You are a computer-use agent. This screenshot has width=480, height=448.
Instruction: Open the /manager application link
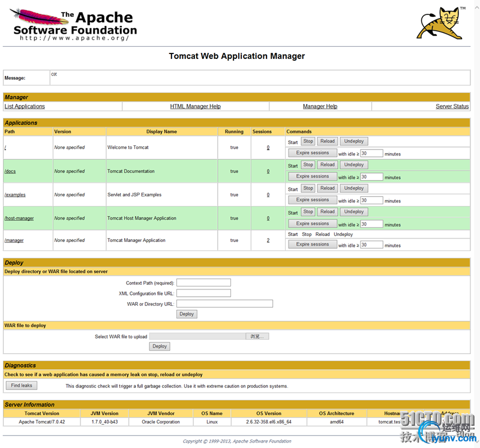(14, 241)
